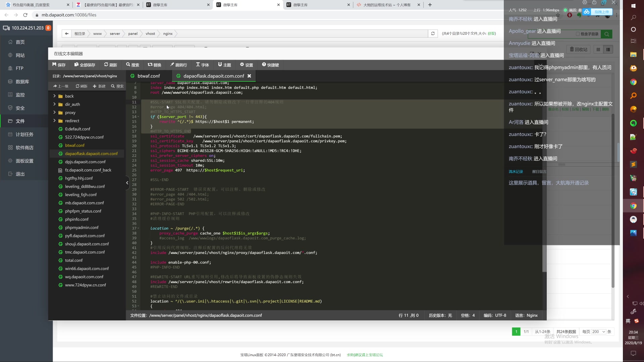Image resolution: width=644 pixels, height=362 pixels.
Task: Open editor 设置 settings
Action: click(x=246, y=65)
